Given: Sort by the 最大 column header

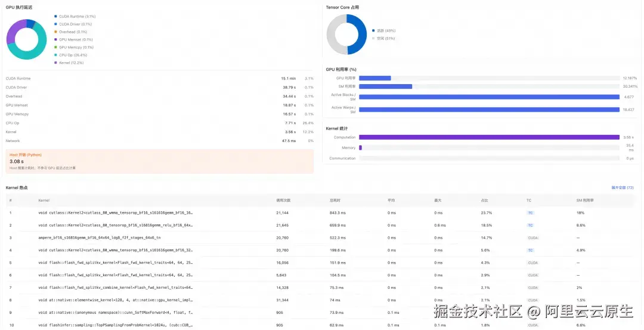Looking at the screenshot, I should (x=438, y=201).
